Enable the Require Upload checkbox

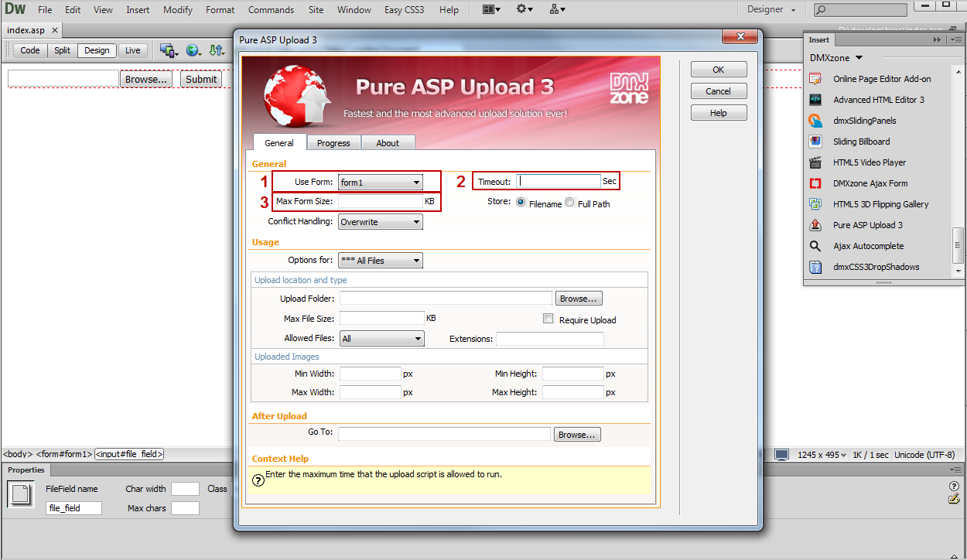[x=548, y=319]
